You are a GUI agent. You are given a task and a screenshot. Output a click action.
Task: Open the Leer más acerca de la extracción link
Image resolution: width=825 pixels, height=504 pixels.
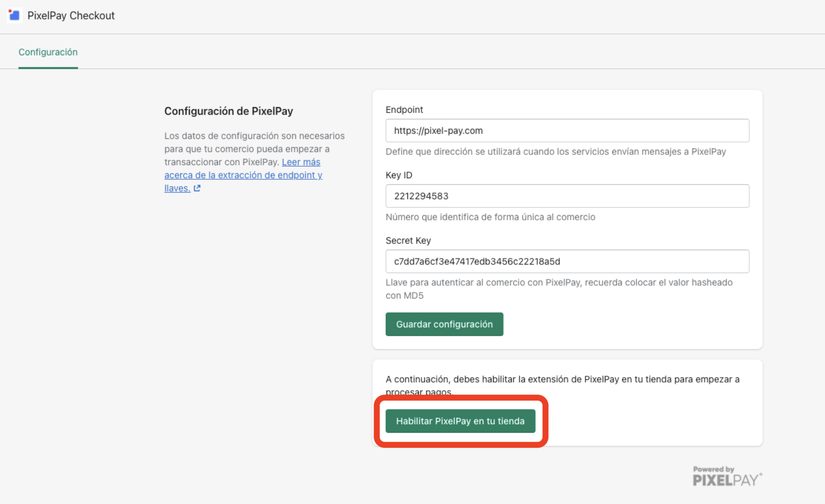coord(243,175)
